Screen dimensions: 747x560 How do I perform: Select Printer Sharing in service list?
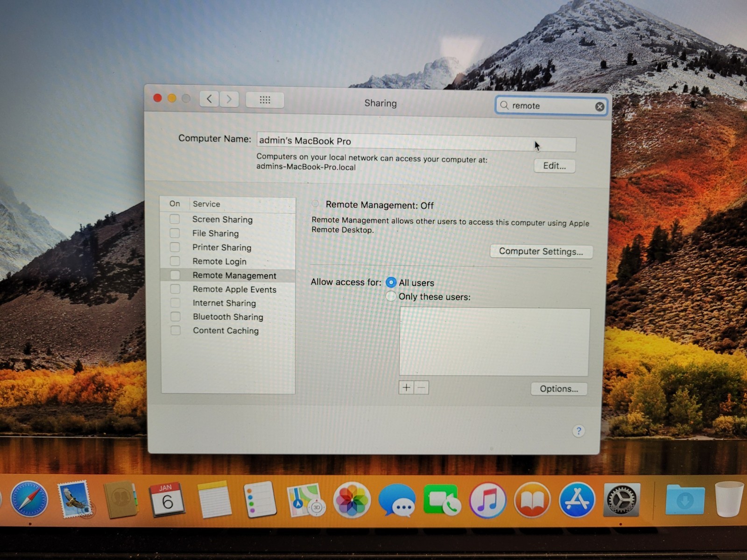pos(228,247)
